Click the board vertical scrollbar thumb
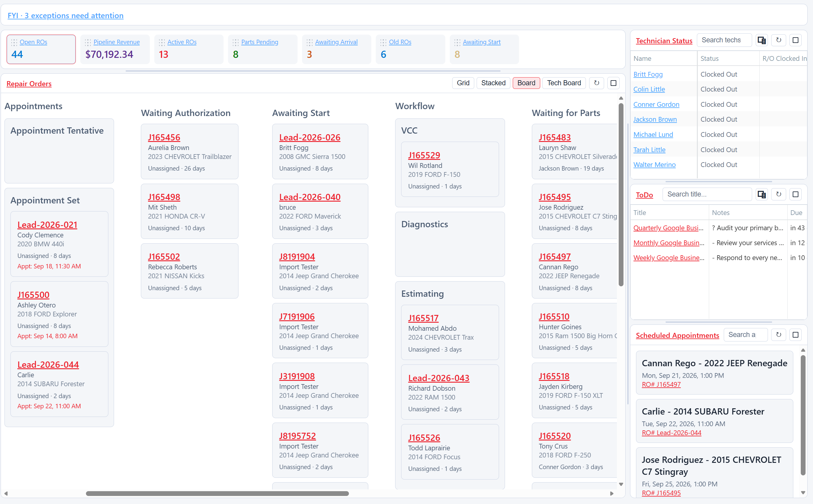 coord(621,195)
